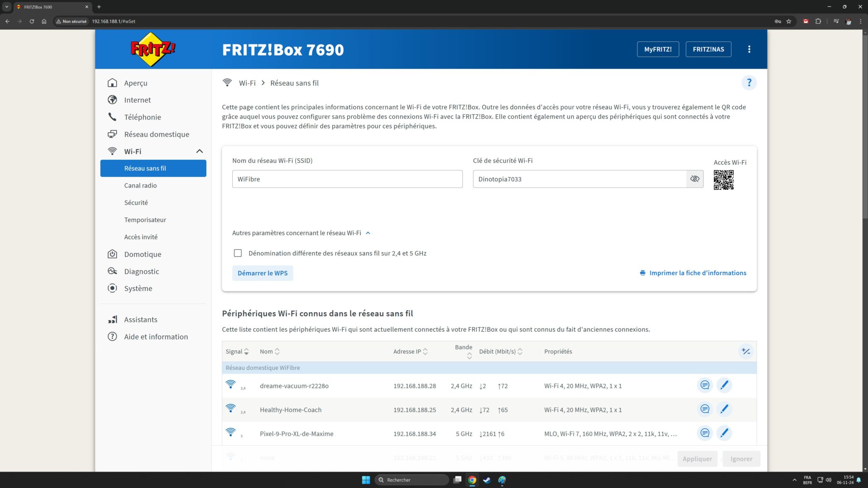Click the Wi-Fi breadcrumb link

[x=247, y=83]
